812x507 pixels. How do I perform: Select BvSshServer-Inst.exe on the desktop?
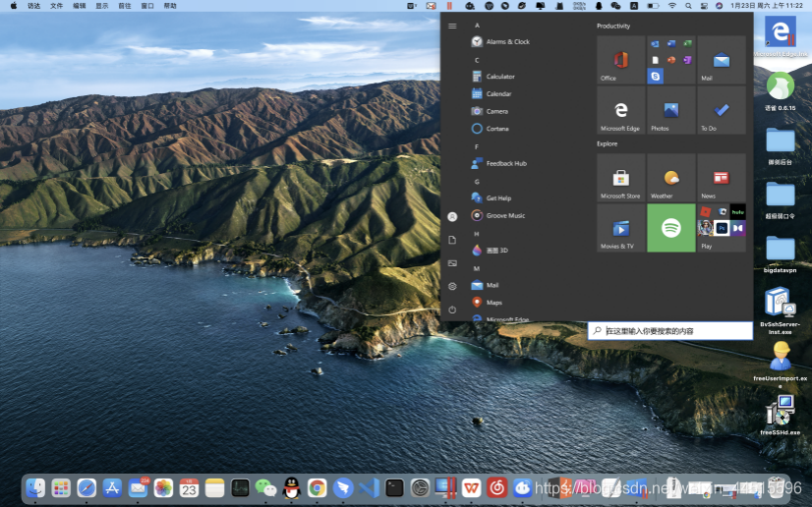[781, 310]
